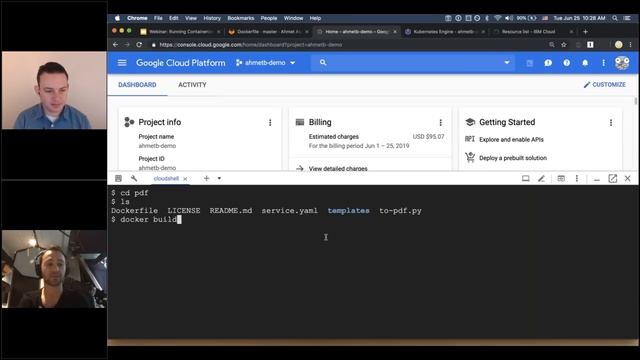This screenshot has width=640, height=360.
Task: Open Billing card options menu
Action: [440, 122]
